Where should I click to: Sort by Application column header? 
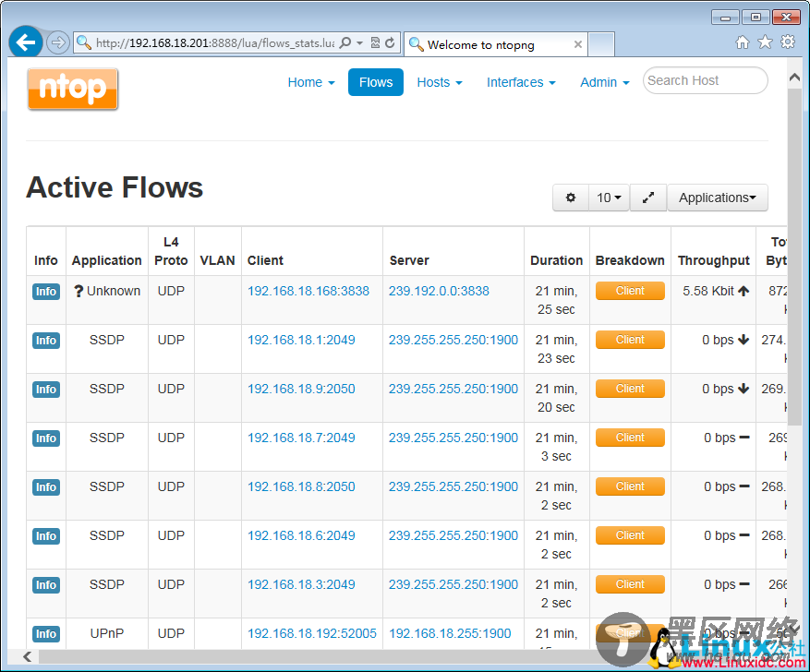point(107,260)
